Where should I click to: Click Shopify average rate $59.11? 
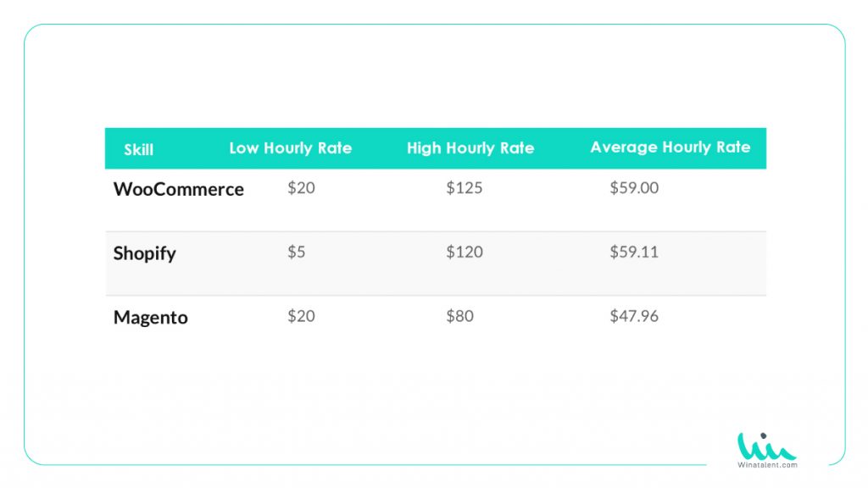(634, 252)
